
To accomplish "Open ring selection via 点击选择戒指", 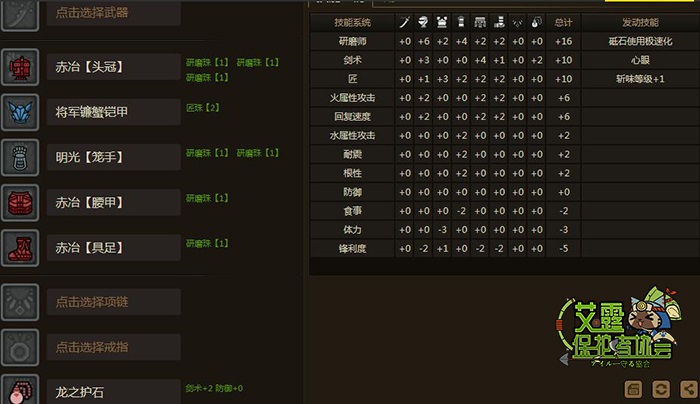I will point(114,347).
